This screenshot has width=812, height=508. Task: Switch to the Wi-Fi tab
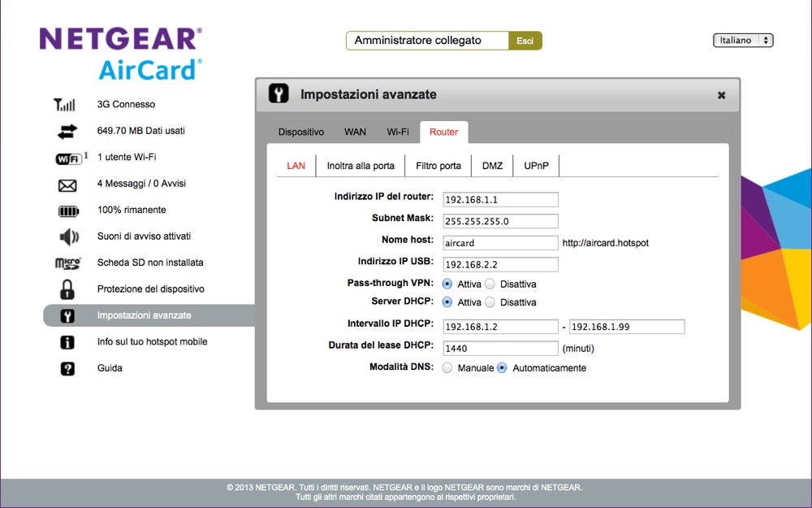[398, 132]
